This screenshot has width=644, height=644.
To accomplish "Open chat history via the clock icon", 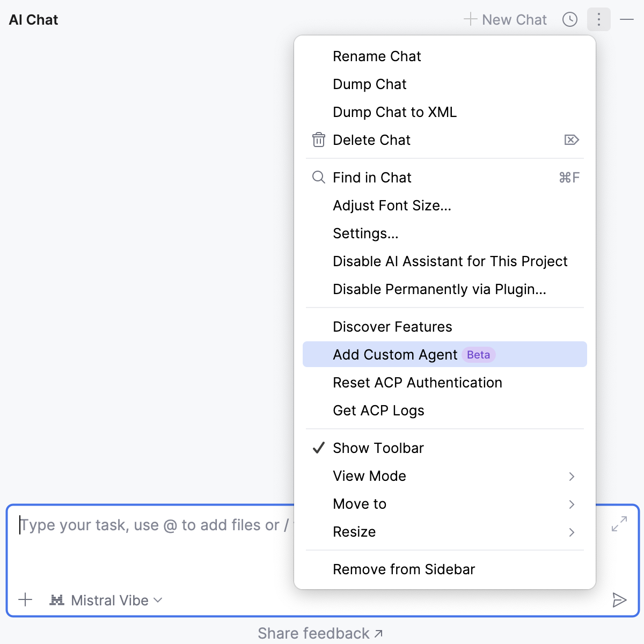I will pos(570,19).
